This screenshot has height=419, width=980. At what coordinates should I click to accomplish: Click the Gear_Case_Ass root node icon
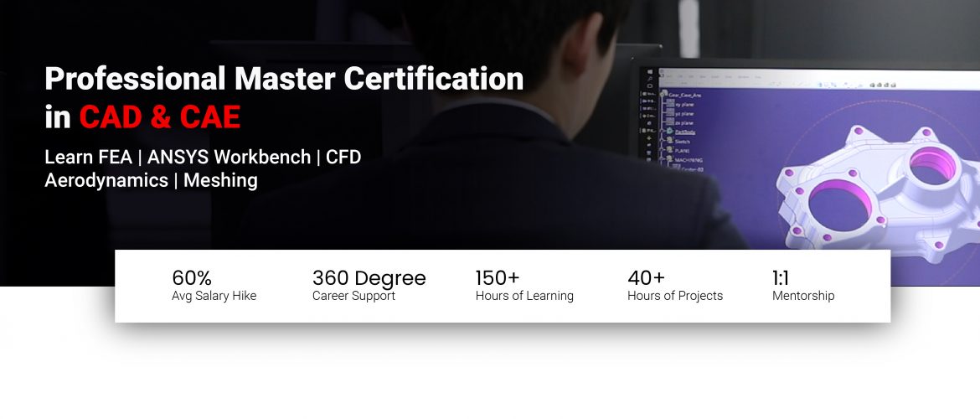tap(663, 93)
